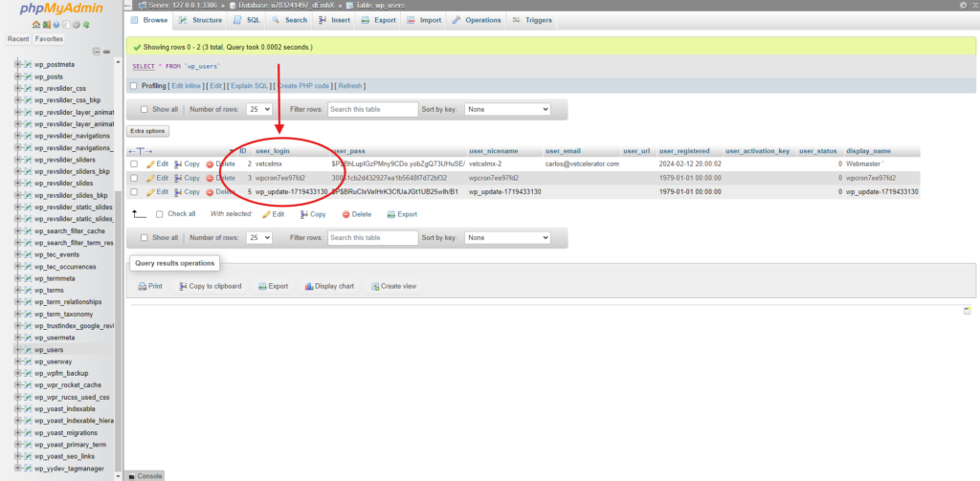Select the checkbox for the vetcelmx row

[134, 164]
